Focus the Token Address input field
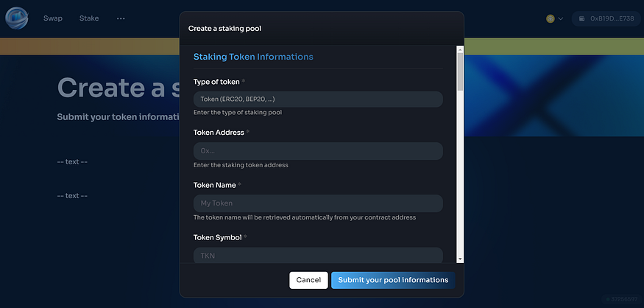This screenshot has width=644, height=308. tap(317, 151)
